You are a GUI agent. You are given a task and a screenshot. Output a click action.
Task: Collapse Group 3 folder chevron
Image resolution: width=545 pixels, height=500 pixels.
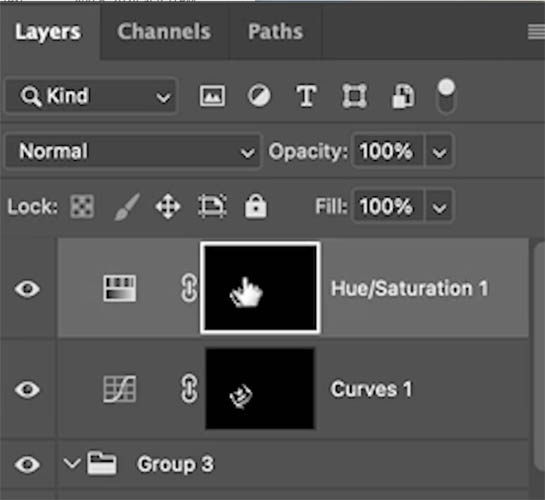(x=72, y=463)
